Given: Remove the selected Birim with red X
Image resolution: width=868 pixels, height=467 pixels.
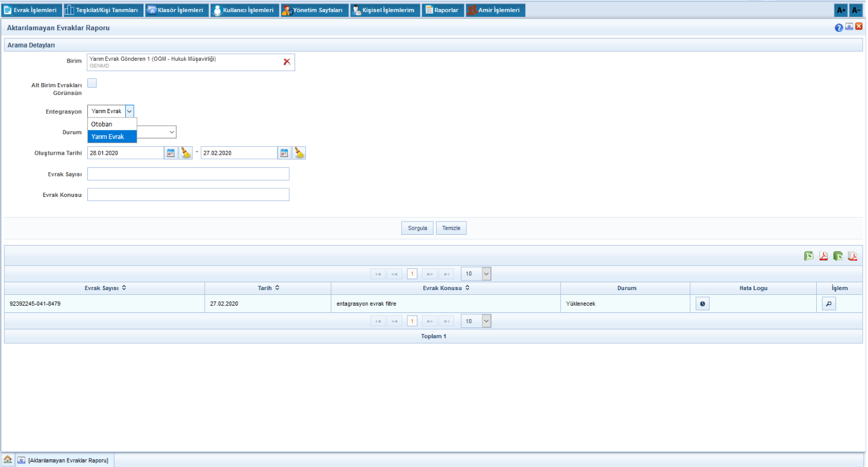Looking at the screenshot, I should 287,61.
